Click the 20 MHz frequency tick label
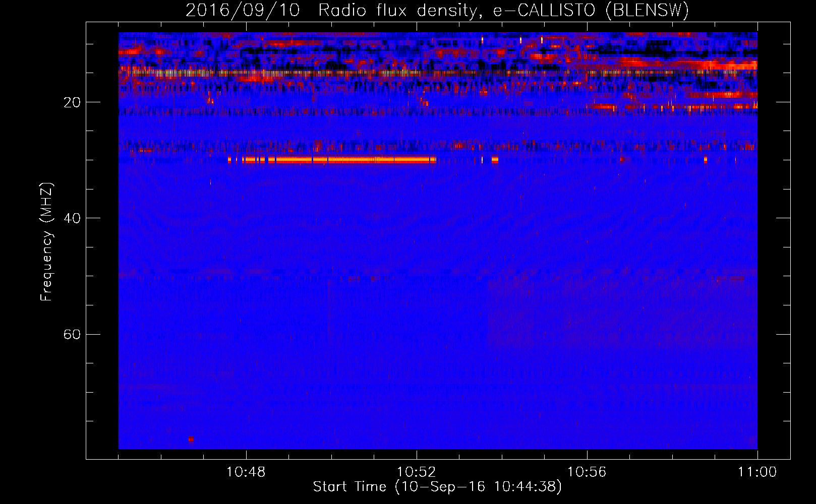Viewport: 816px width, 504px height. click(x=72, y=102)
